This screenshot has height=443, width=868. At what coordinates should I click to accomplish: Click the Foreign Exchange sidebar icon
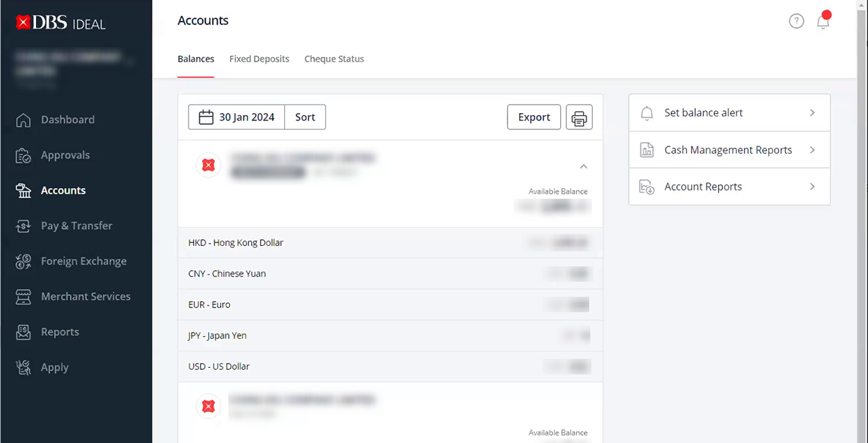(23, 261)
